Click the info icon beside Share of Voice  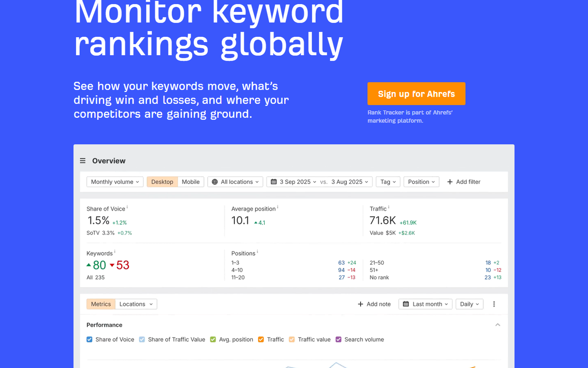tap(127, 207)
